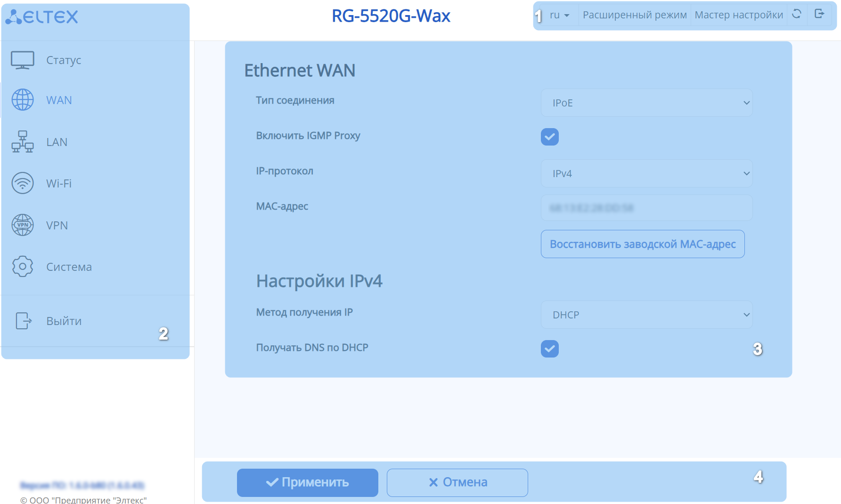The image size is (841, 504).
Task: Click the IP-протокол label
Action: coord(285,171)
